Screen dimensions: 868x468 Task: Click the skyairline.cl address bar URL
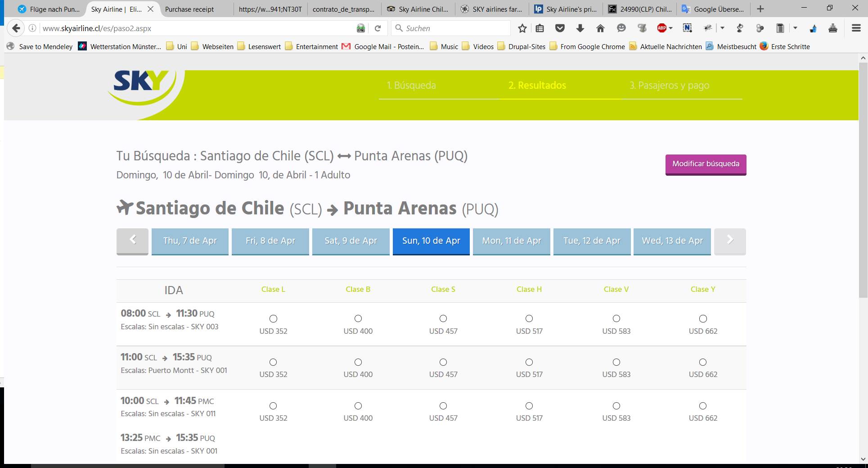coord(97,28)
